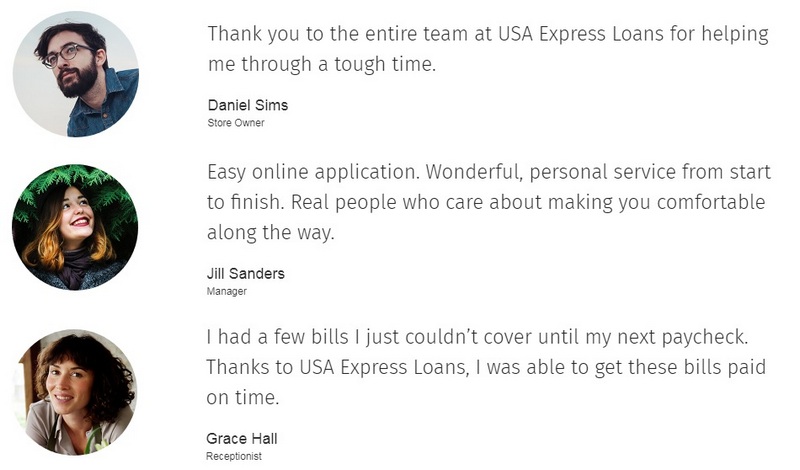Click 'Real people who care' text
800x470 pixels.
click(x=387, y=203)
